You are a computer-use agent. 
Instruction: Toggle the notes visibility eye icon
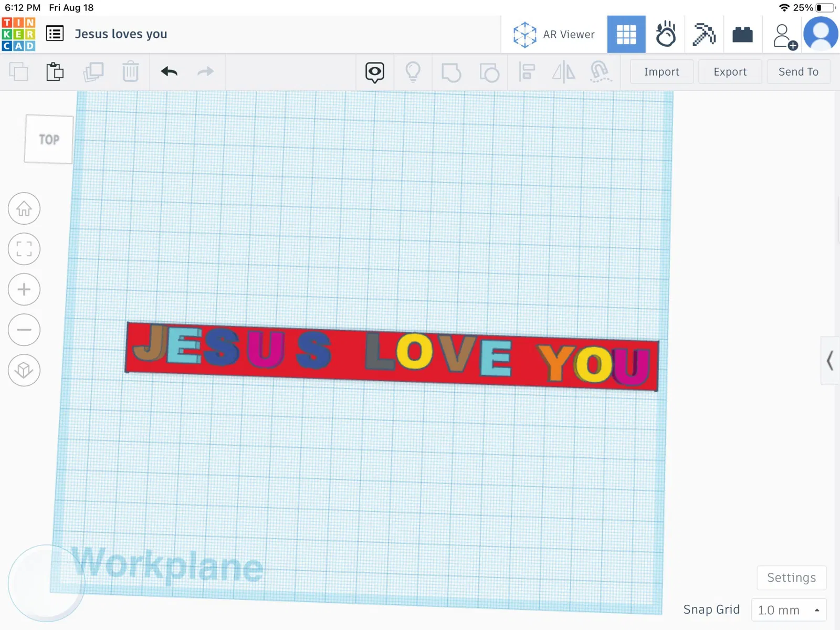point(375,72)
